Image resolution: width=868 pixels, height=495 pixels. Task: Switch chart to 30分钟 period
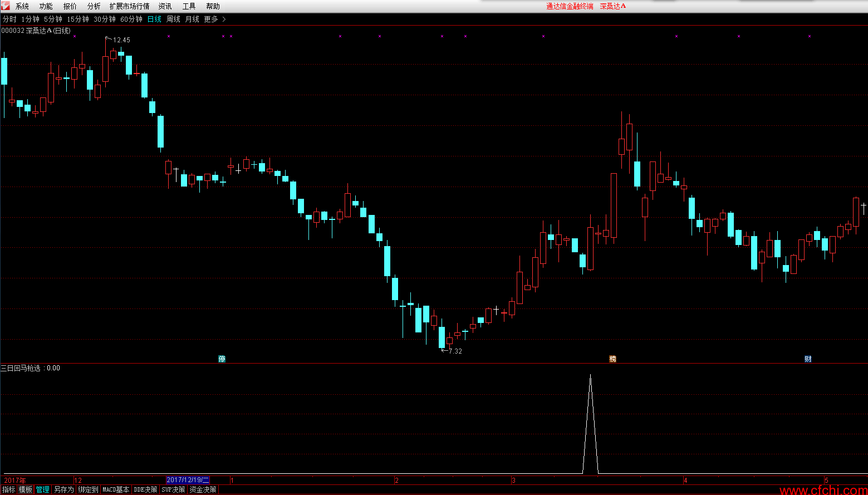105,19
